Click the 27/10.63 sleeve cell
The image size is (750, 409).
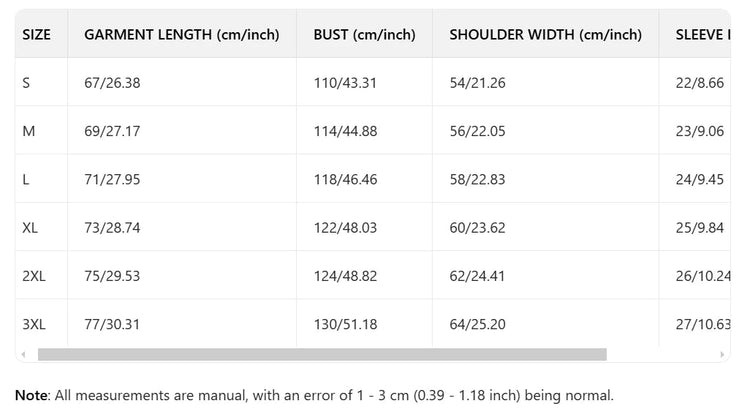703,324
